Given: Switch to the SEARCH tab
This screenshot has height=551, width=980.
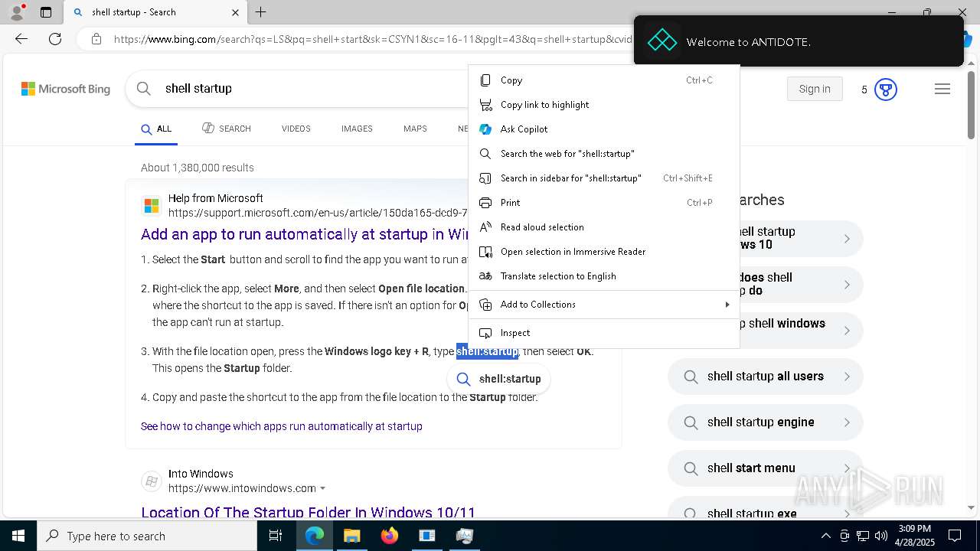Looking at the screenshot, I should coord(227,129).
